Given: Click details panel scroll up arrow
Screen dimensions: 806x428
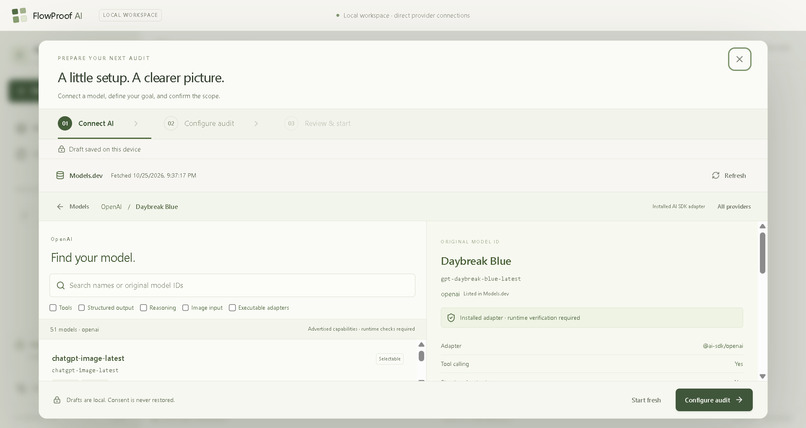Looking at the screenshot, I should [x=762, y=227].
